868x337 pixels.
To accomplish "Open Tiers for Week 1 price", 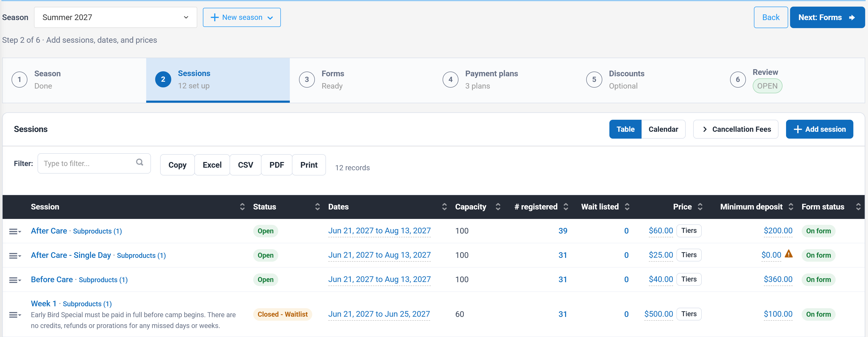I will tap(689, 314).
